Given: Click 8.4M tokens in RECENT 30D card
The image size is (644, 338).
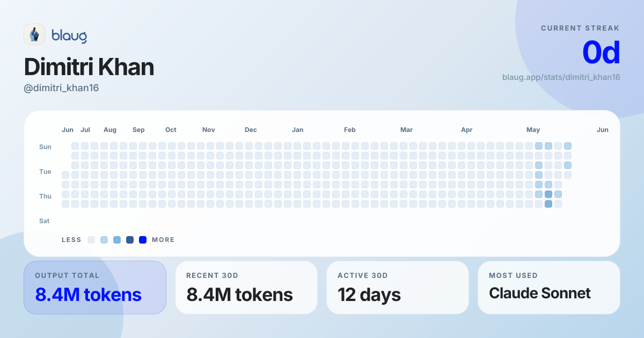Looking at the screenshot, I should pos(239,295).
